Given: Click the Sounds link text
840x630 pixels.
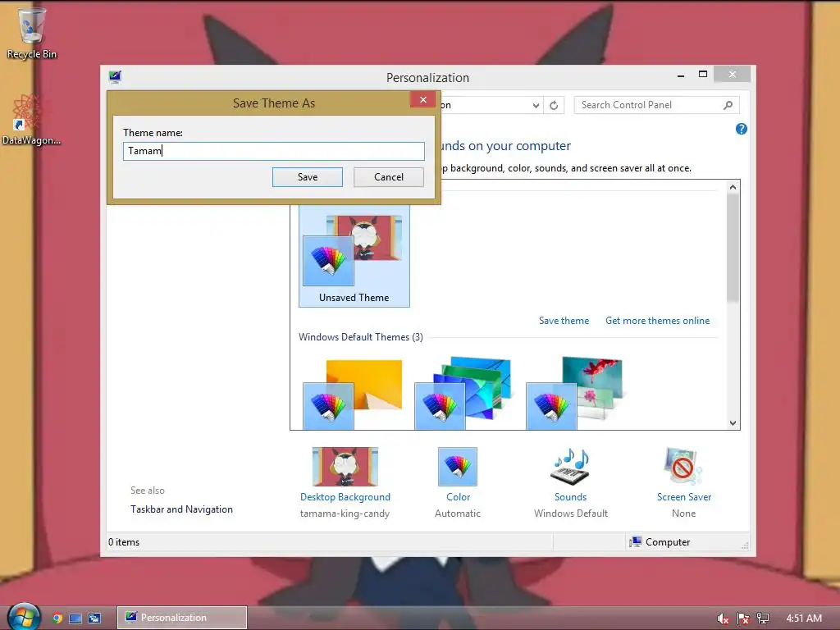Looking at the screenshot, I should 571,497.
